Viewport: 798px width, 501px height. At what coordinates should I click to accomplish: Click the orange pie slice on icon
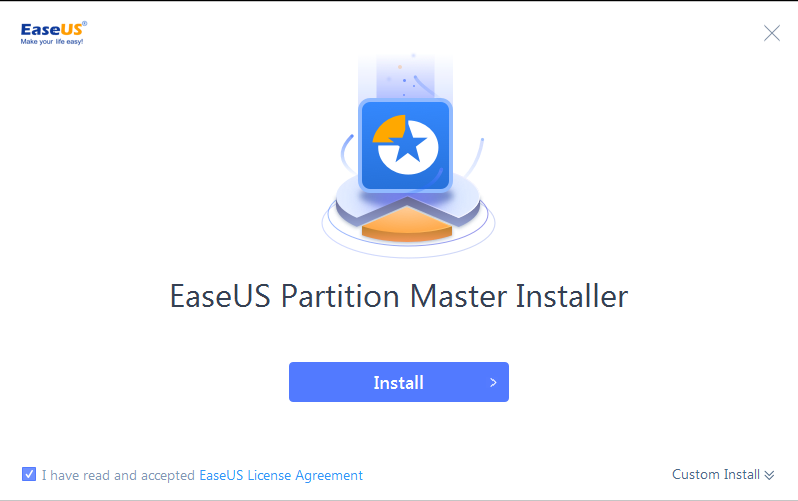(x=389, y=129)
